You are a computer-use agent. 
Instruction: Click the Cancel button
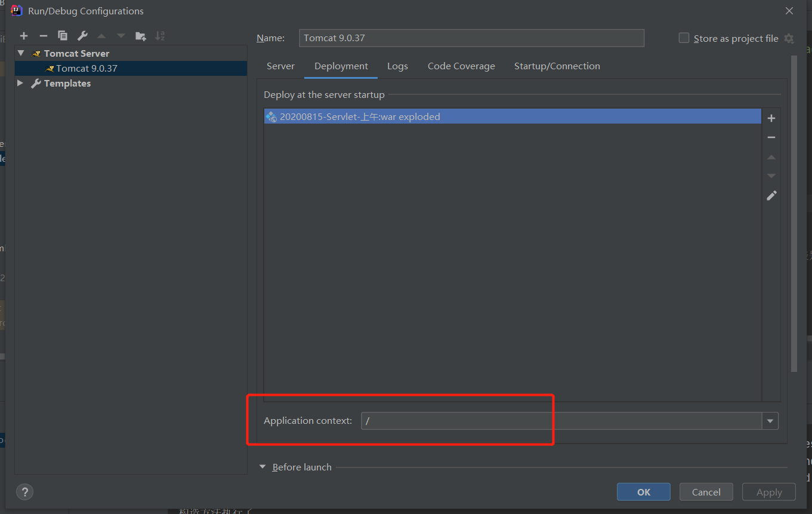point(706,492)
